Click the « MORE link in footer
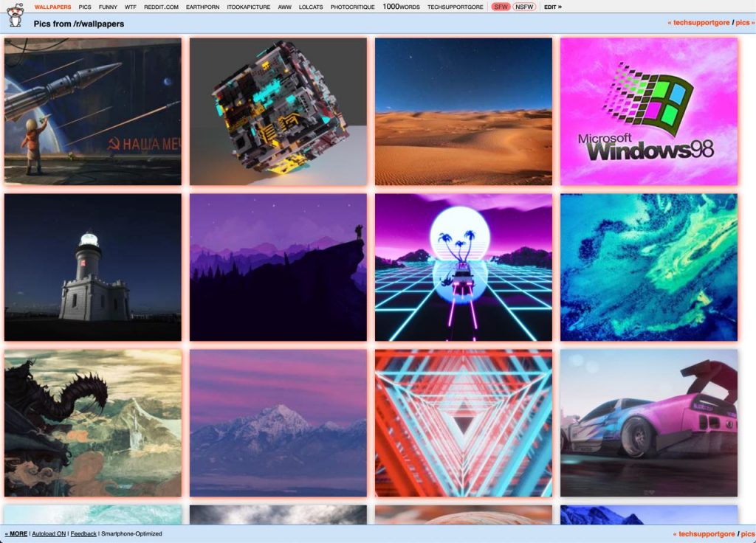This screenshot has height=543, width=756. (x=16, y=534)
